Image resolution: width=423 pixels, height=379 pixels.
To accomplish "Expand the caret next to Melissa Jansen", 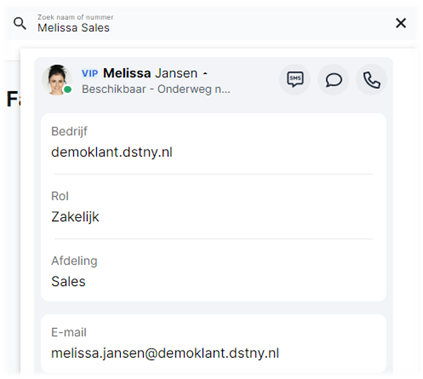I will point(205,73).
